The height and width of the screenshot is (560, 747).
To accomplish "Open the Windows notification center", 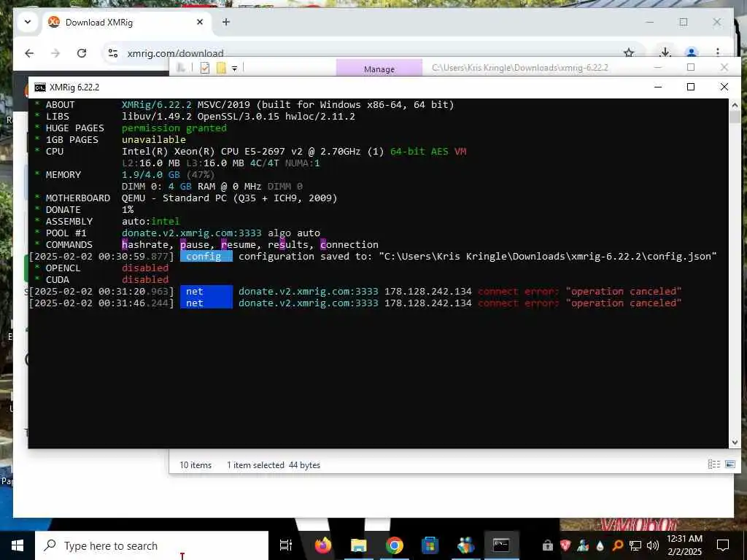I will [723, 545].
